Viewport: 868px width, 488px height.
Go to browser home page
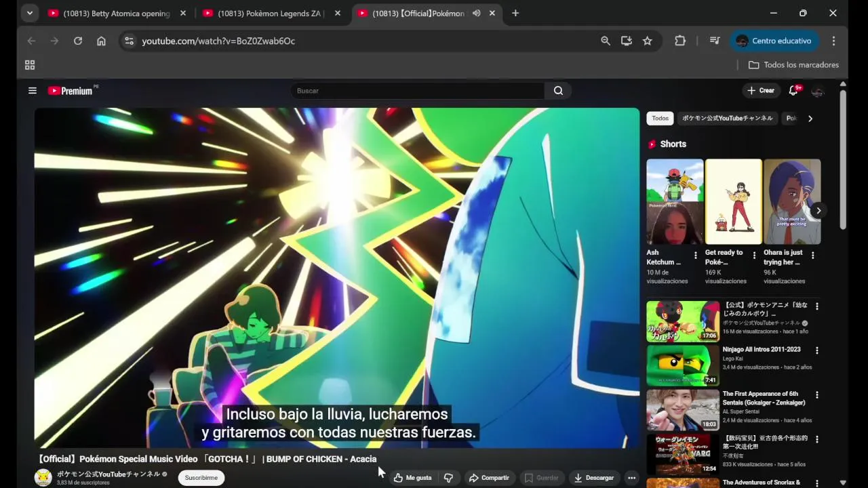(x=101, y=41)
